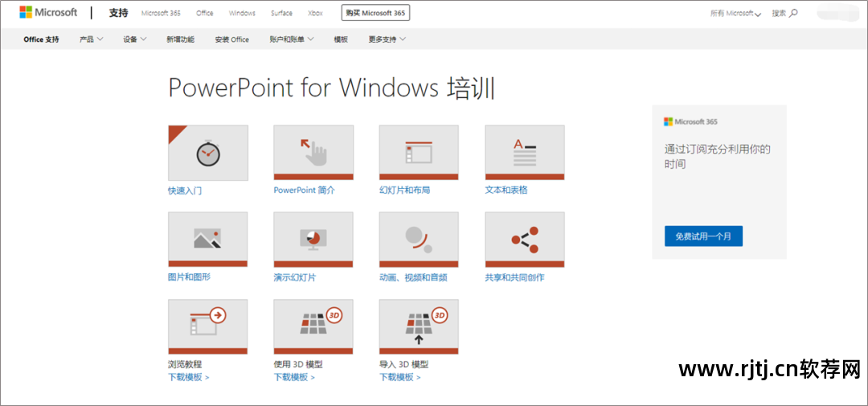
Task: Open the 幻灯片和布局 layout tile icon
Action: coord(419,153)
